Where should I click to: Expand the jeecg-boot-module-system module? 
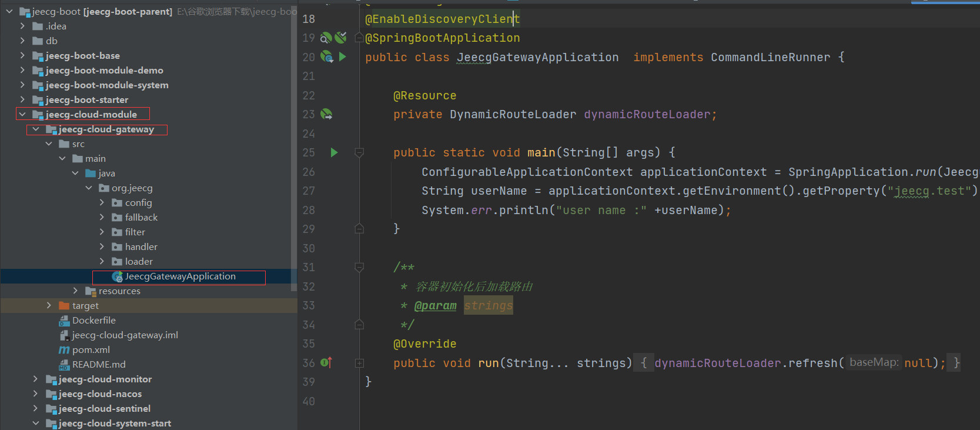pyautogui.click(x=22, y=85)
